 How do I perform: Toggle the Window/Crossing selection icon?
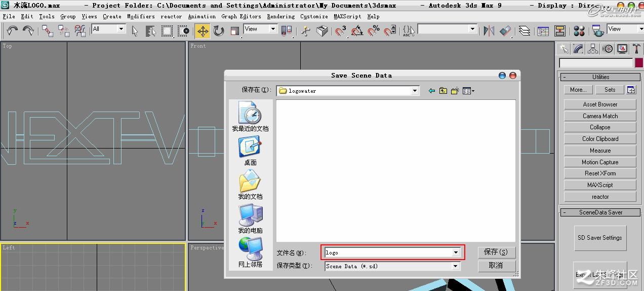coord(183,31)
